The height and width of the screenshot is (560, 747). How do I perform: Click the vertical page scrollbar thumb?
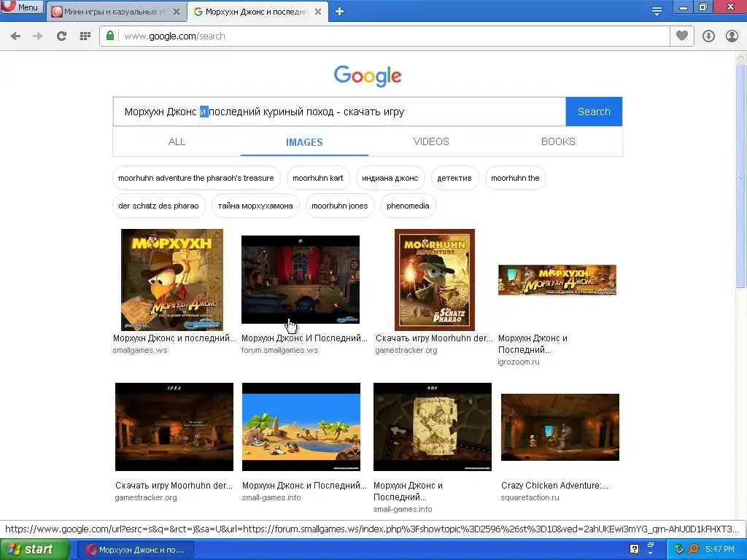pyautogui.click(x=741, y=176)
